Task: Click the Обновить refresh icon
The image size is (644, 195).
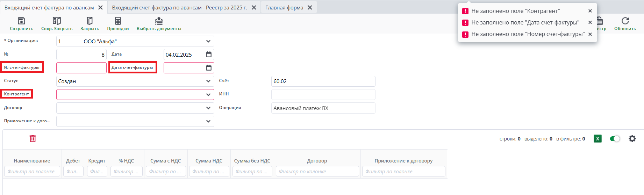Action: pos(625,21)
